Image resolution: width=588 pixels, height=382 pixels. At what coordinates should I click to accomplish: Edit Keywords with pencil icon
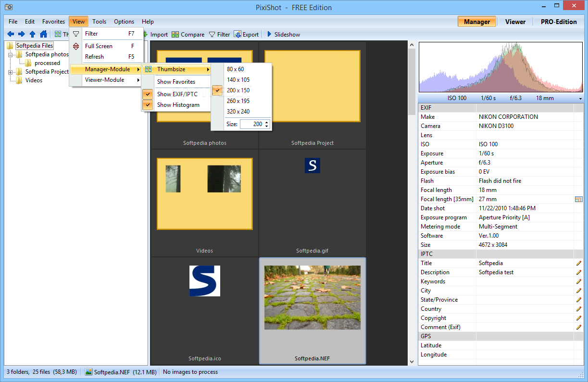point(578,281)
